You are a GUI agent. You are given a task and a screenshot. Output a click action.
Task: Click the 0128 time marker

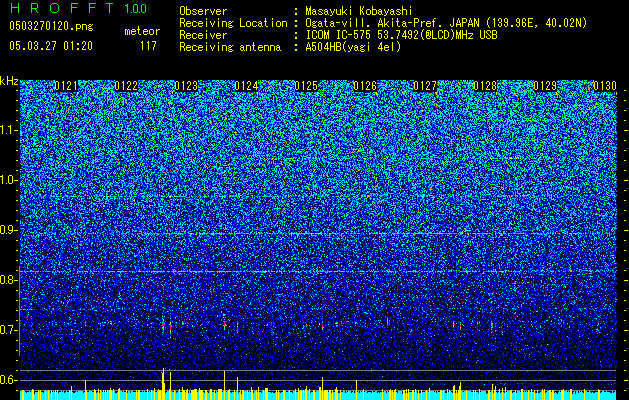coord(485,86)
